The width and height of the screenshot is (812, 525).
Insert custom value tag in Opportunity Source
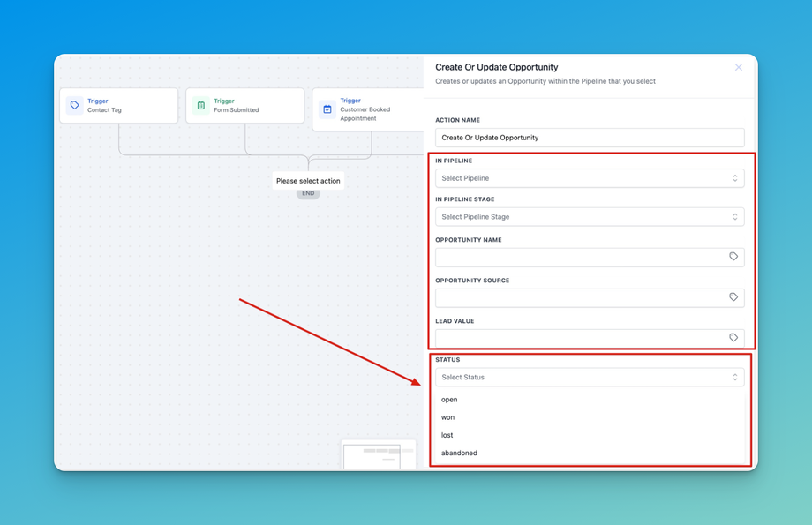tap(733, 297)
